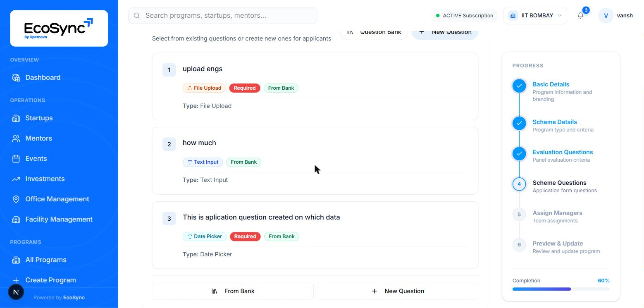Click the bottom New Question button
The width and height of the screenshot is (644, 308).
pos(398,291)
